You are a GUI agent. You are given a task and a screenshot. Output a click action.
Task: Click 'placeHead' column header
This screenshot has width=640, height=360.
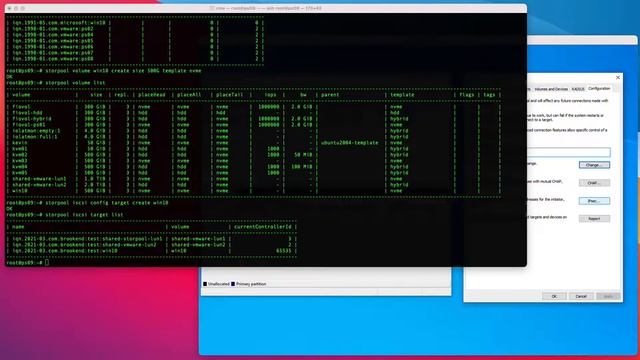(x=151, y=95)
